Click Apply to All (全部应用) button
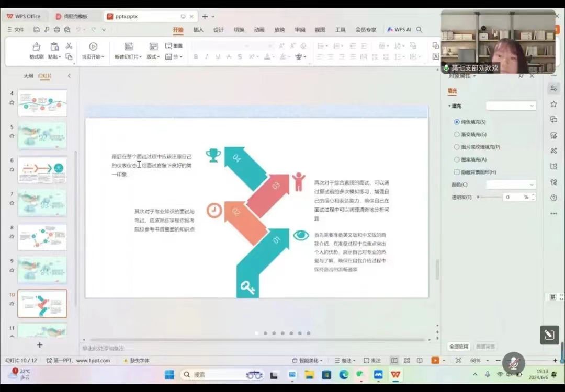 pos(459,347)
